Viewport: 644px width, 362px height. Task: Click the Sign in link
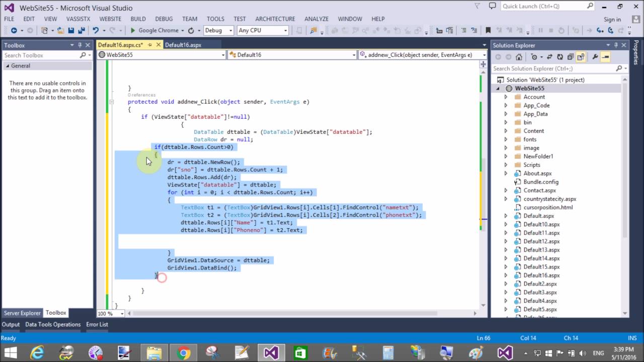(612, 19)
